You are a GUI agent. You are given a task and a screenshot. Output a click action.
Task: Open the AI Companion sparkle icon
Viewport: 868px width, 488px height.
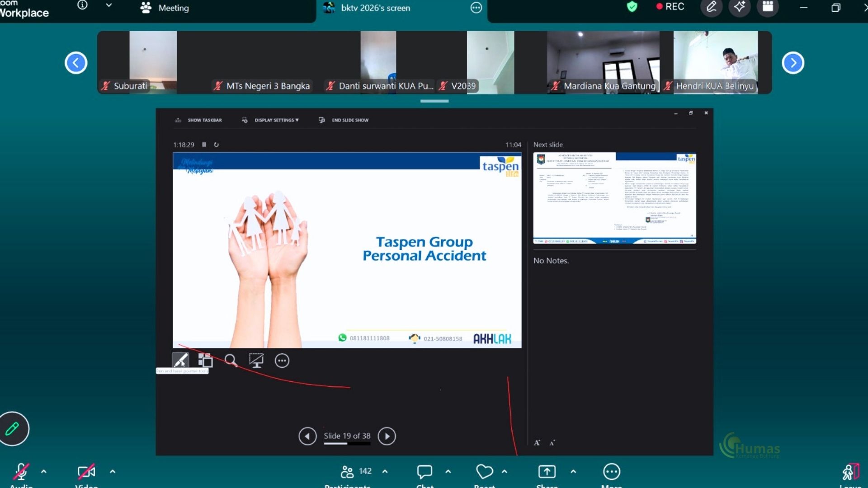point(740,7)
